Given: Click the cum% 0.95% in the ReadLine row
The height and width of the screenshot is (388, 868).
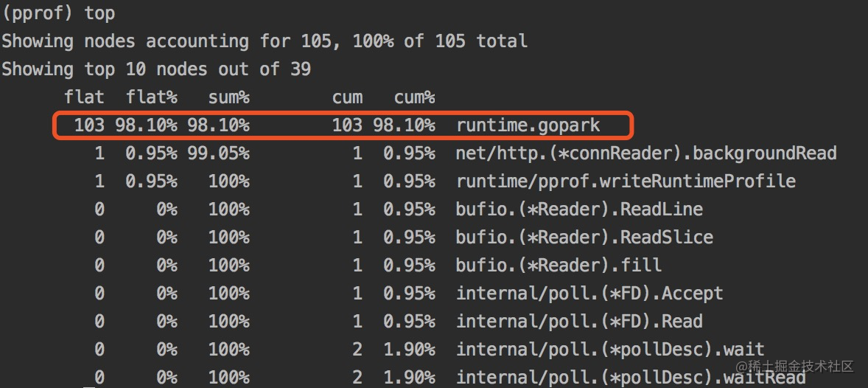Looking at the screenshot, I should 409,209.
